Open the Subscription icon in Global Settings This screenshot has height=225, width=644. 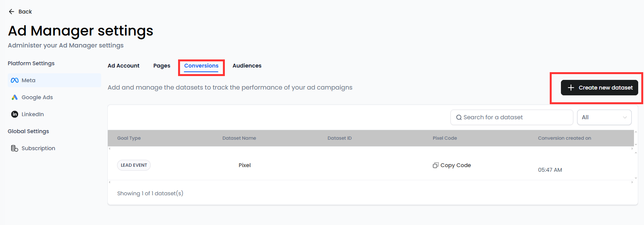[x=15, y=148]
